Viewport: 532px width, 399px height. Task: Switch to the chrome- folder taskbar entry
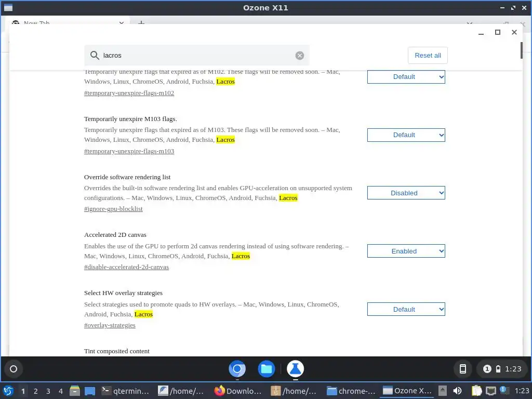[351, 391]
